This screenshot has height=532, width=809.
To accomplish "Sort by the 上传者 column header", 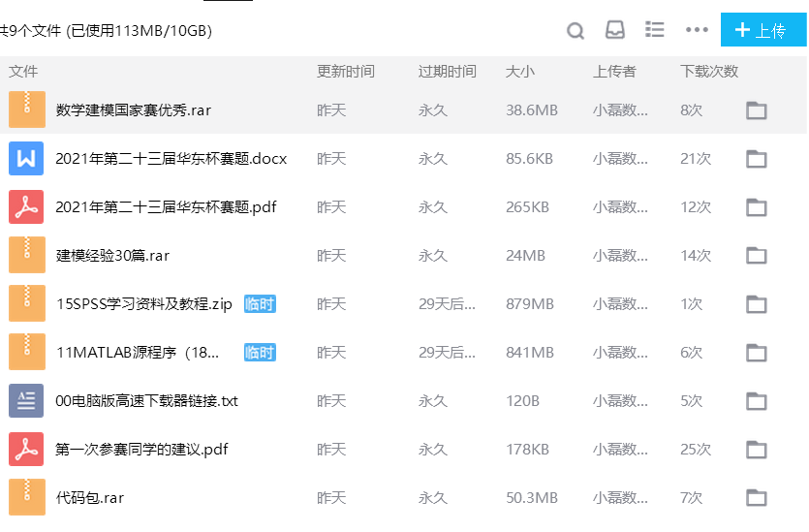I will [x=614, y=71].
